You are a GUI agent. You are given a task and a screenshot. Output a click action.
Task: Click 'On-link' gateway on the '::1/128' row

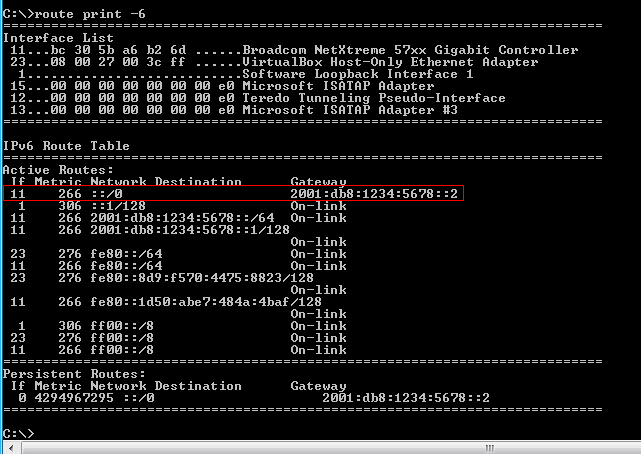(318, 206)
